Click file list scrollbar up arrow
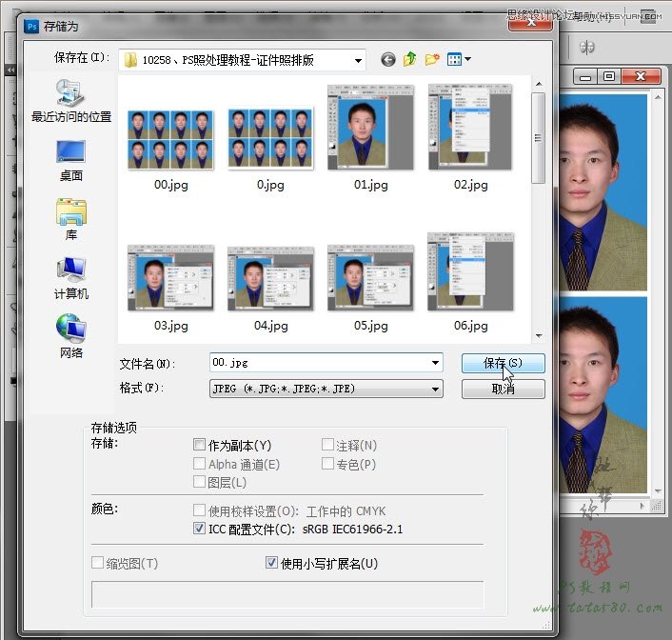Viewport: 672px width, 640px height. coord(539,84)
